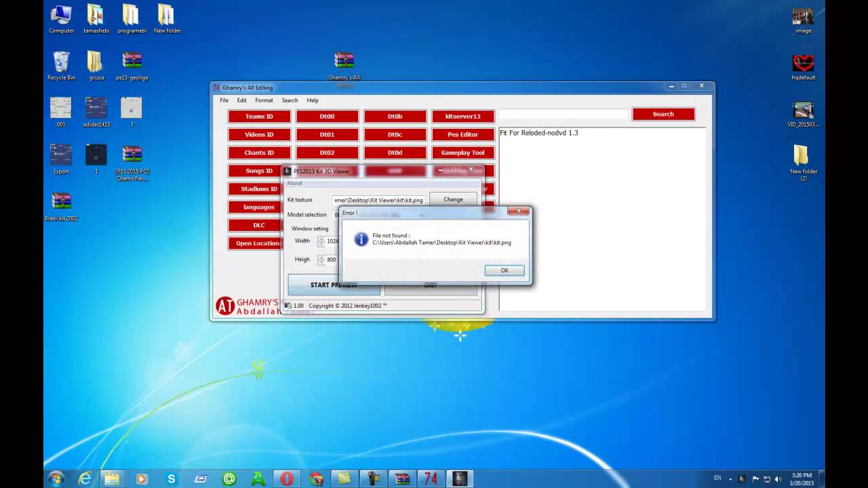Open File menu in Ghamry's All Editing
Screen dimensions: 868x488
(x=224, y=100)
